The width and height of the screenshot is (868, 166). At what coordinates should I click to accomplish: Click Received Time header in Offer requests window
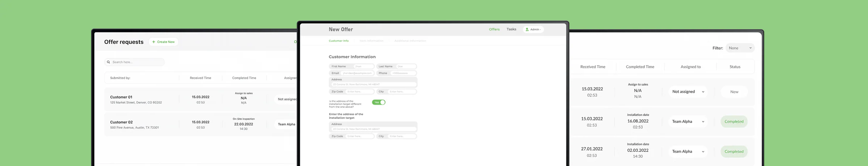(200, 78)
